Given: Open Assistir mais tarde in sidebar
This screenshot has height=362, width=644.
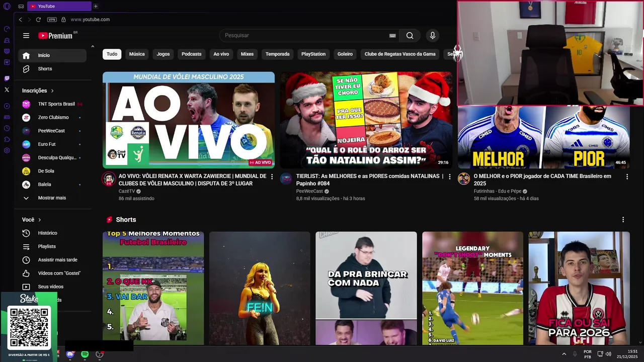Looking at the screenshot, I should (x=52, y=260).
